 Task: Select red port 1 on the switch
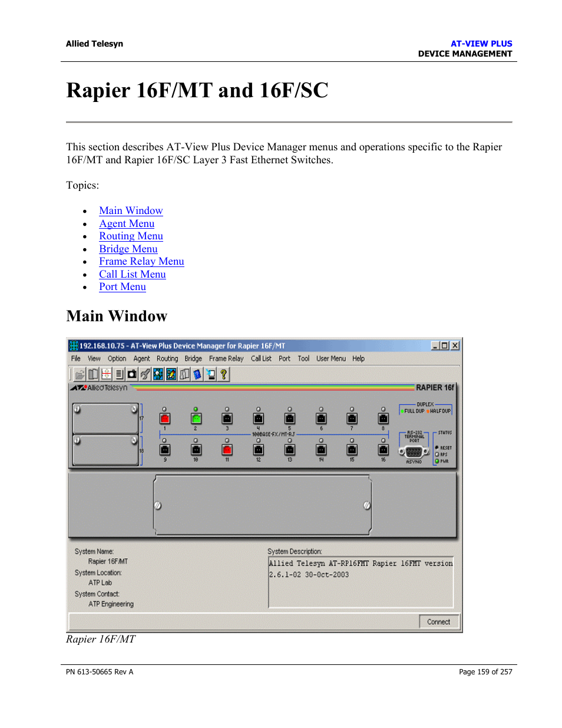[164, 419]
